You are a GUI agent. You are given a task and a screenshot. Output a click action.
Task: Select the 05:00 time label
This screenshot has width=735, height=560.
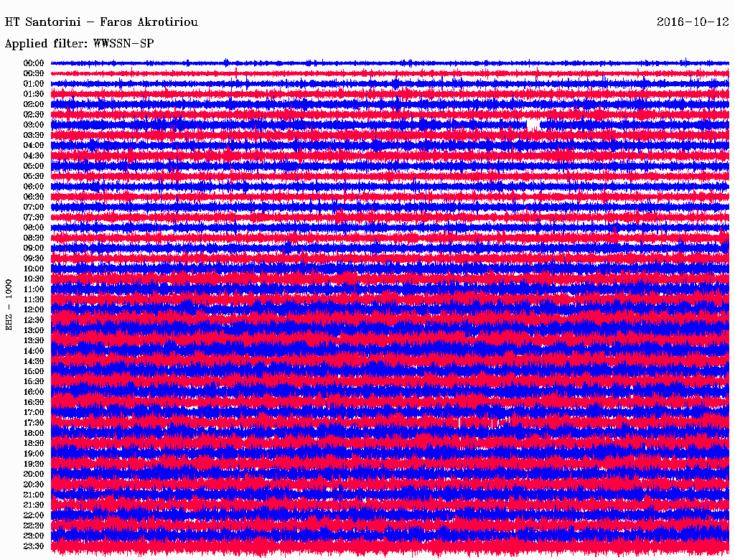pyautogui.click(x=34, y=166)
